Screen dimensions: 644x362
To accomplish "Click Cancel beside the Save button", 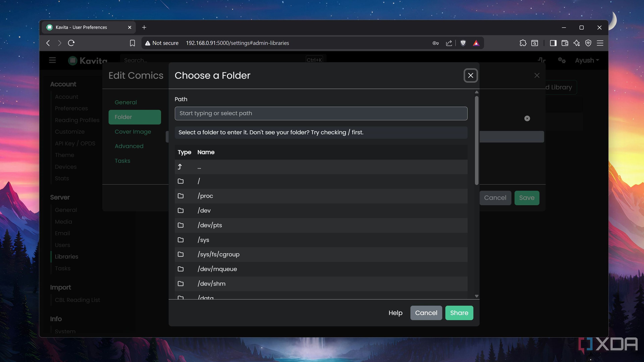I will click(x=495, y=198).
